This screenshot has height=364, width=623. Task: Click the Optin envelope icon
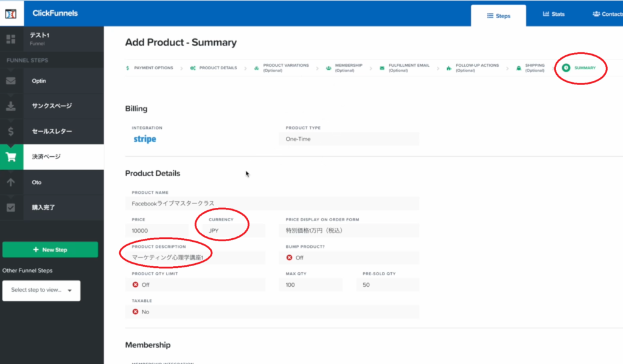[x=11, y=81]
